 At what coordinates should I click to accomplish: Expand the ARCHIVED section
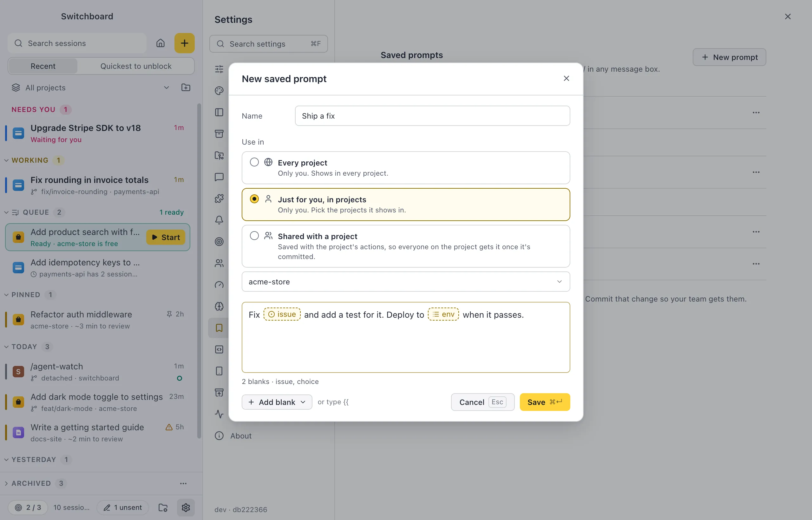tap(6, 484)
